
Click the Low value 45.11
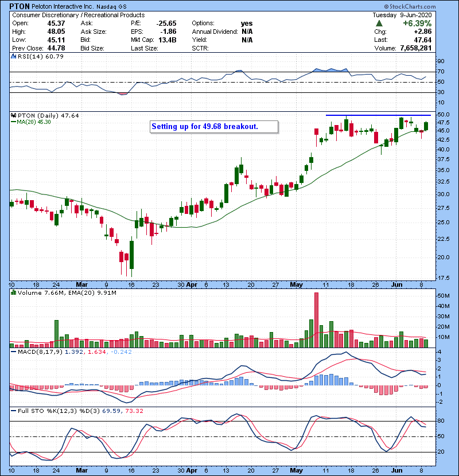[56, 40]
